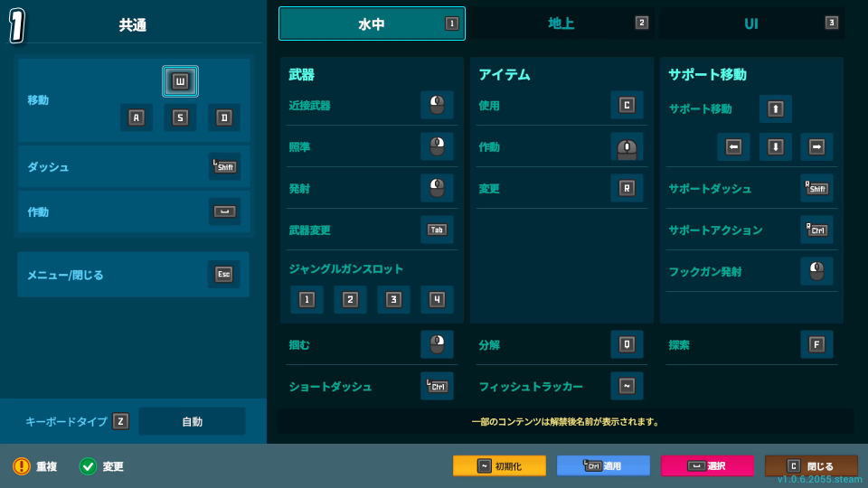868x488 pixels.
Task: Change the Tab key binding for 武器変更
Action: (x=437, y=230)
